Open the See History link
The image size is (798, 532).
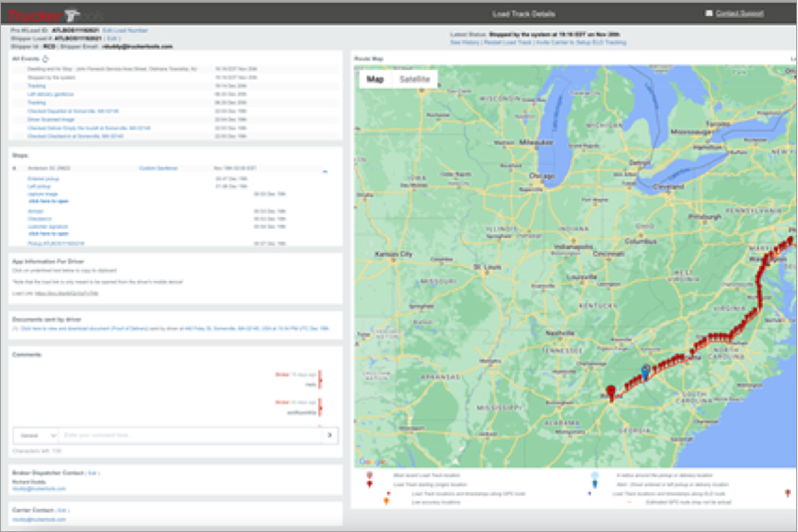click(x=466, y=42)
